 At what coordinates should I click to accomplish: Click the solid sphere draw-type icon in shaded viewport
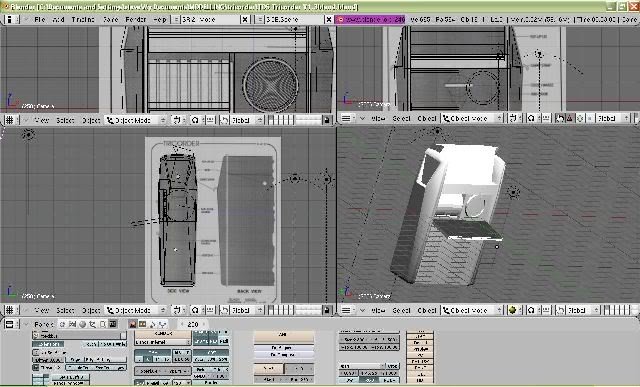point(513,310)
